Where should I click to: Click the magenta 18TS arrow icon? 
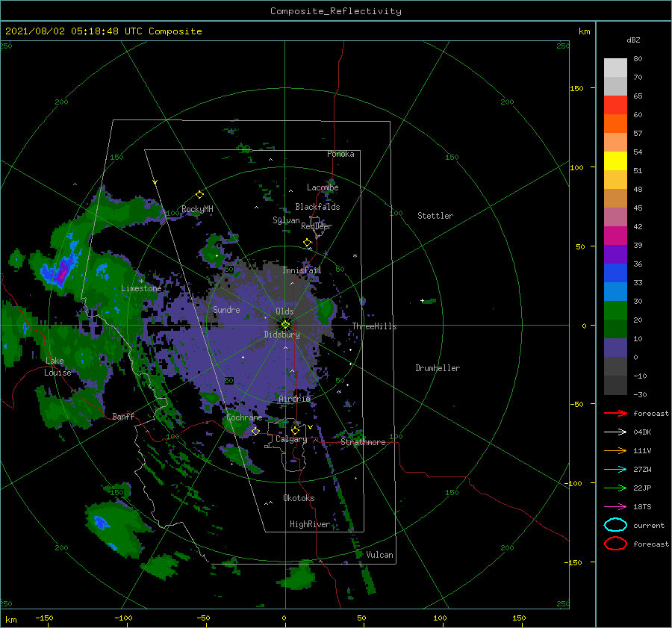coord(615,506)
